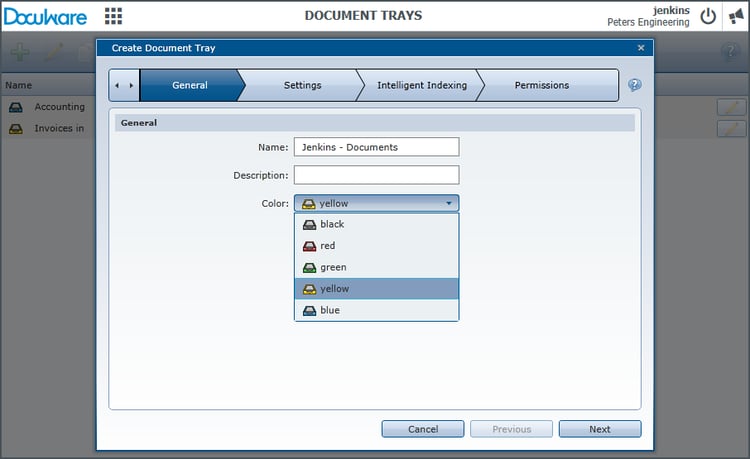
Task: Expand the Color dropdown arrow
Action: click(448, 203)
